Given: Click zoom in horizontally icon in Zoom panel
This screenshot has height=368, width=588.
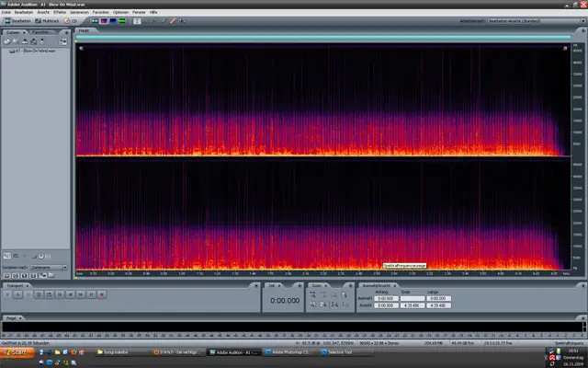Looking at the screenshot, I should (313, 294).
